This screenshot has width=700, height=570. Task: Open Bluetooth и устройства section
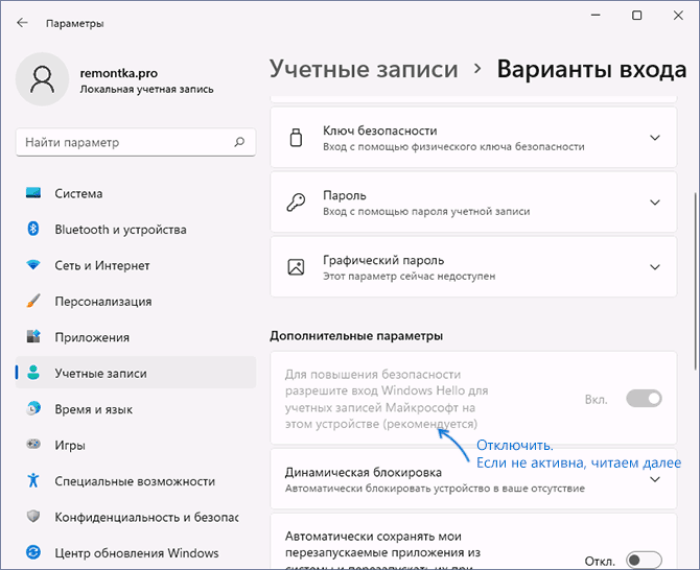136,229
